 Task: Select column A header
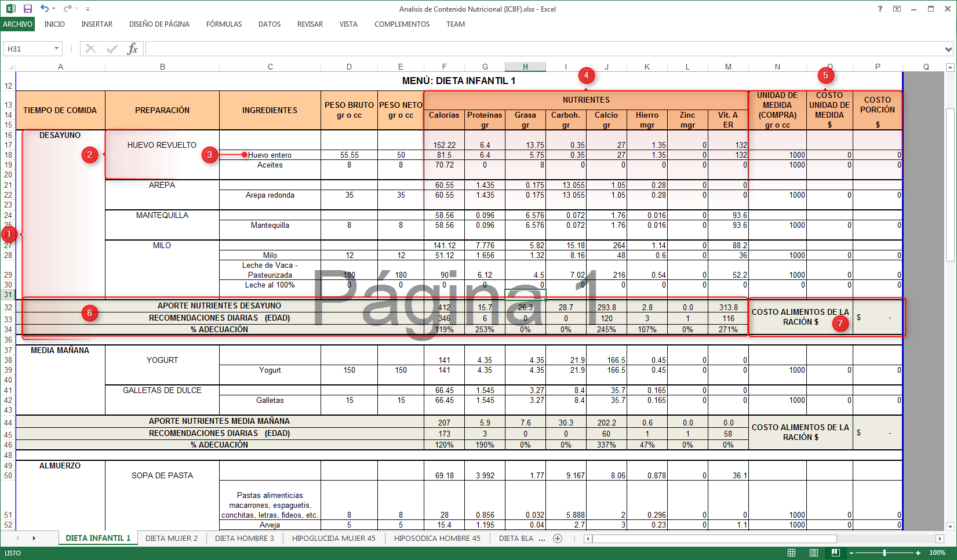(60, 67)
